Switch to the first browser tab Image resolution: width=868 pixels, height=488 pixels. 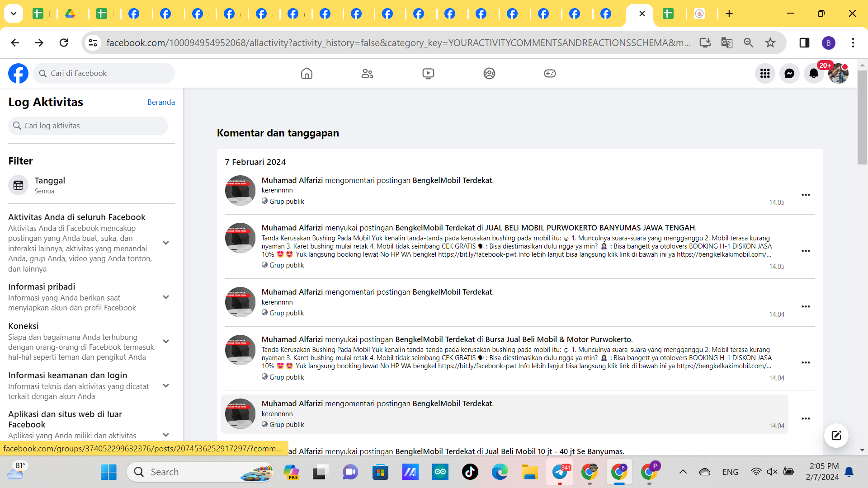[x=38, y=14]
